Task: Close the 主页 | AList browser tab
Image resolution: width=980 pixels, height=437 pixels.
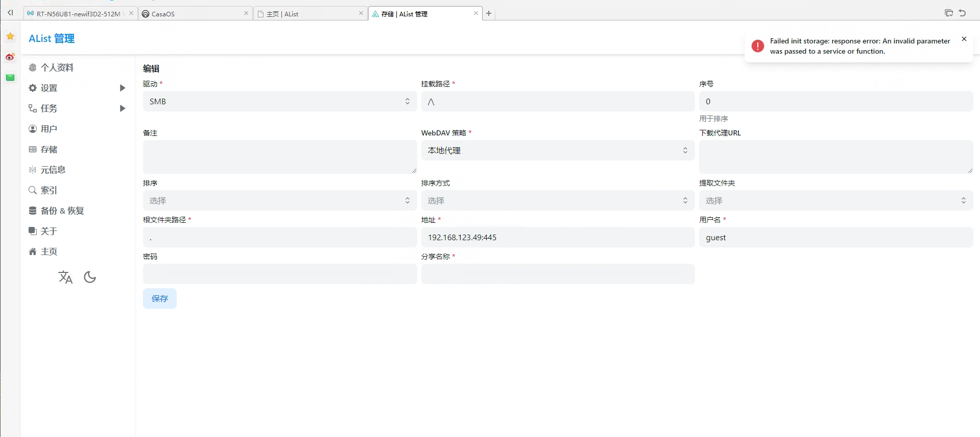Action: click(361, 13)
